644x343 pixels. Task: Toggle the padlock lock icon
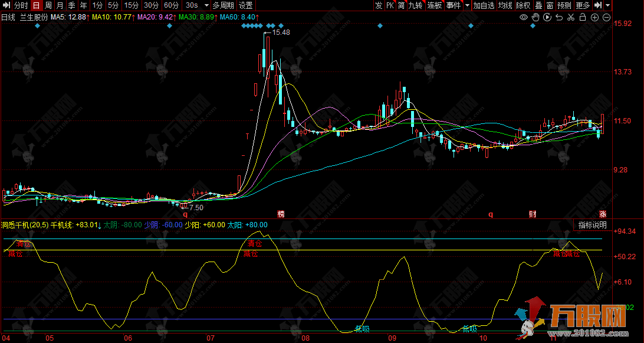(582, 17)
